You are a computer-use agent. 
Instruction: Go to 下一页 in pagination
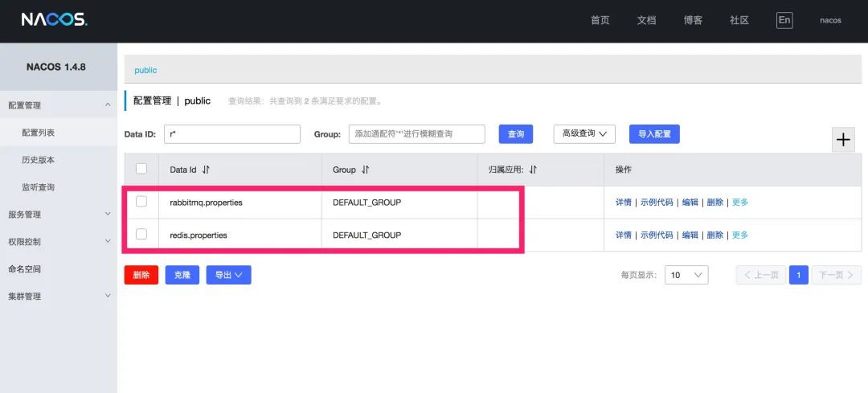pyautogui.click(x=836, y=275)
